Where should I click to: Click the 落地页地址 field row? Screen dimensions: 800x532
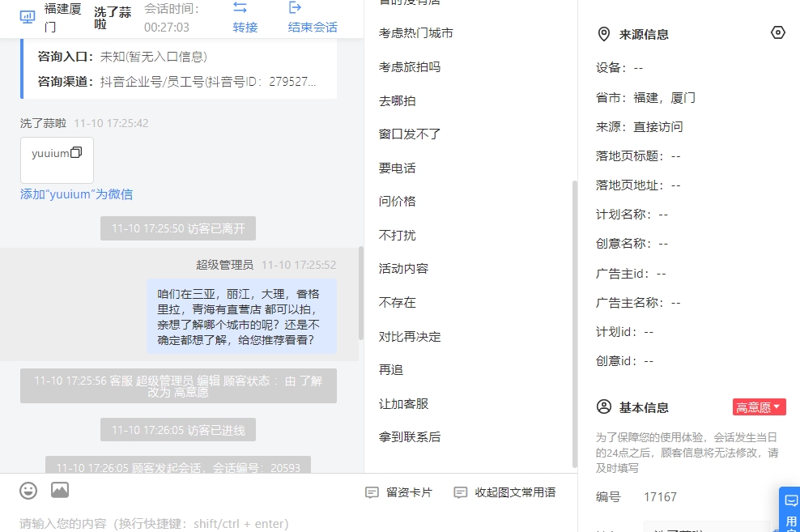pyautogui.click(x=638, y=185)
